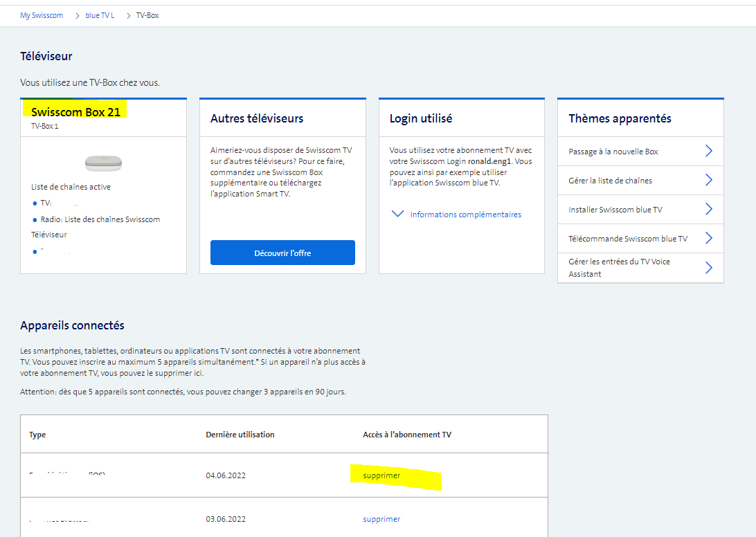This screenshot has height=537, width=756.
Task: Click arrow beside Installer Swisscom blue TV
Action: pyautogui.click(x=708, y=209)
